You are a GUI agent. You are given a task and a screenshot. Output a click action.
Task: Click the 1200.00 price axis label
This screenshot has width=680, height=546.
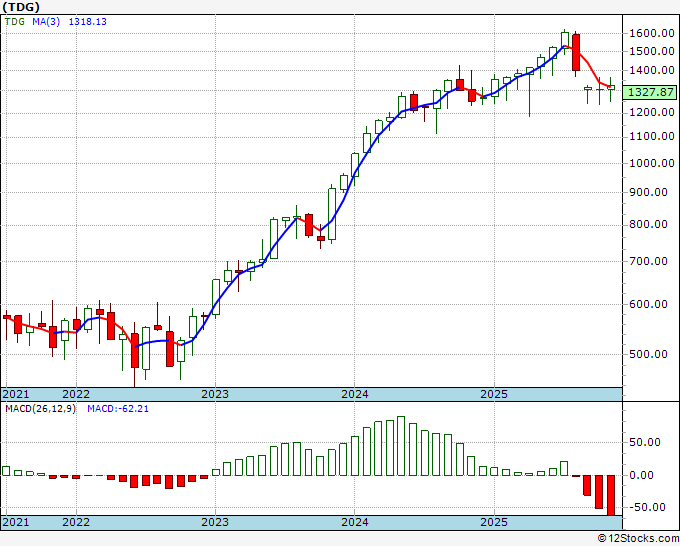click(x=651, y=112)
